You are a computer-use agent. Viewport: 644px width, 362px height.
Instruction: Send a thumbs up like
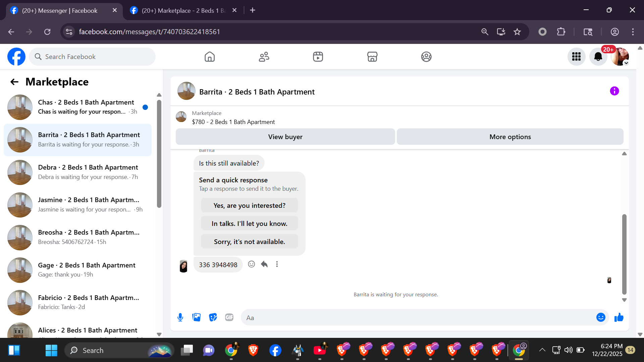(619, 317)
